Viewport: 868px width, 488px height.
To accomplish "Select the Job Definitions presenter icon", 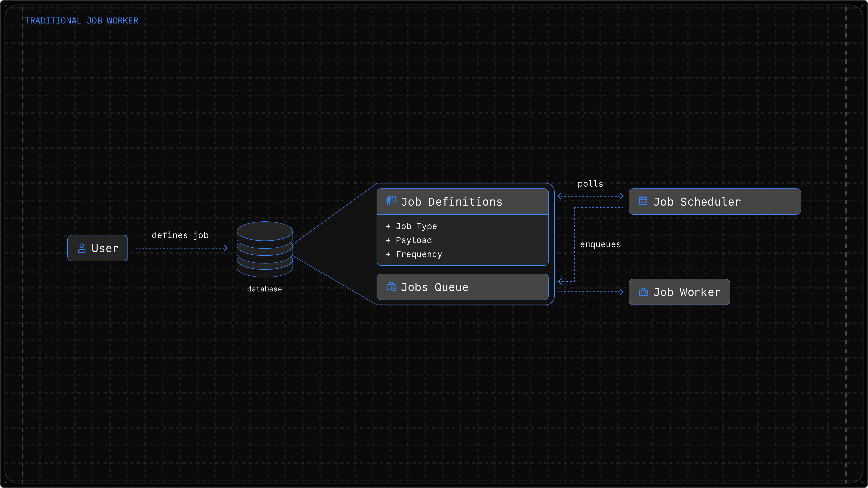I will click(x=391, y=201).
